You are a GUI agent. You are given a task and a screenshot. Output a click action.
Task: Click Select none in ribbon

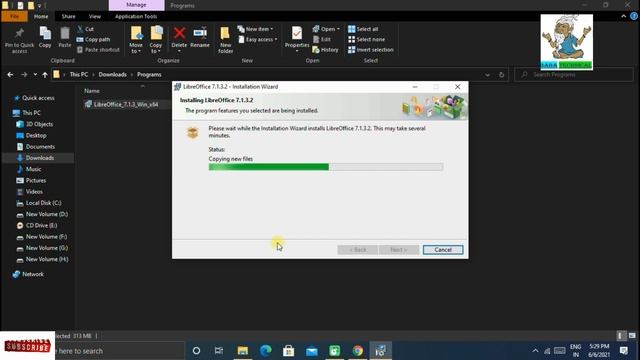[x=366, y=40]
